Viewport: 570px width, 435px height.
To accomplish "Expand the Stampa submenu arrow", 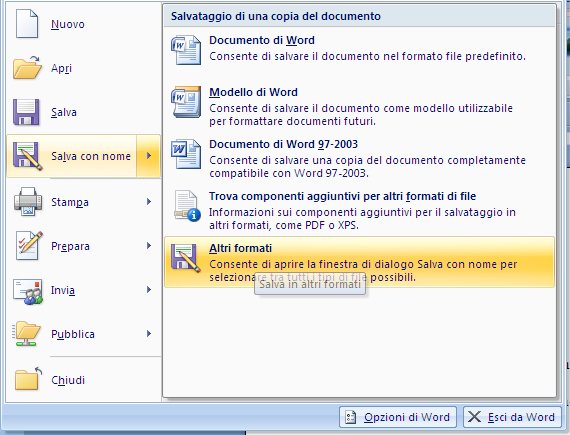I will (x=149, y=201).
